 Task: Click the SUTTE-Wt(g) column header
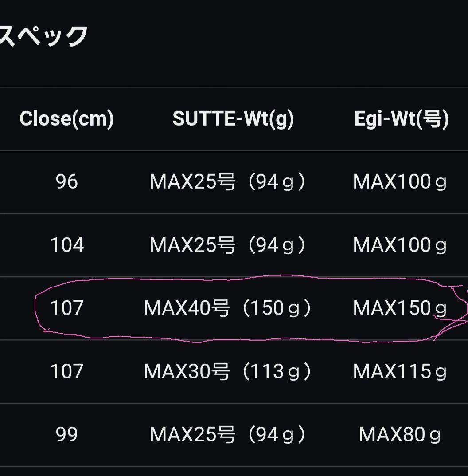point(233,119)
